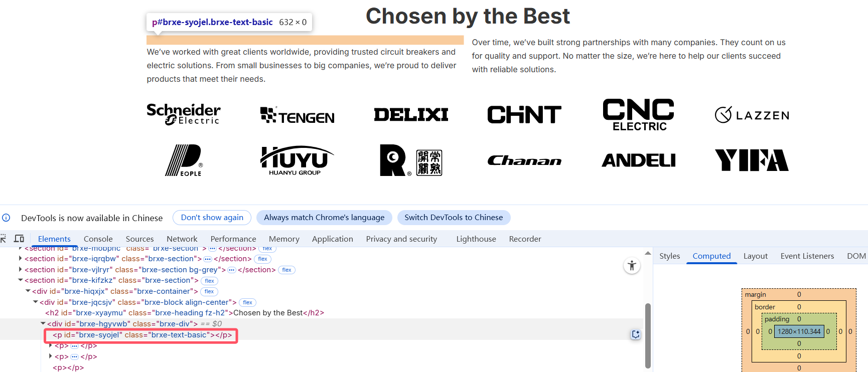Open the Layout pane tab

756,256
